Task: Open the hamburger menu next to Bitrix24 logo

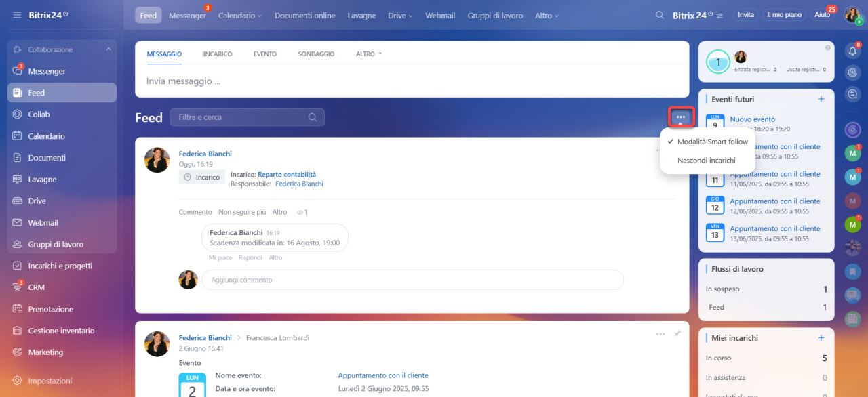Action: coord(17,15)
